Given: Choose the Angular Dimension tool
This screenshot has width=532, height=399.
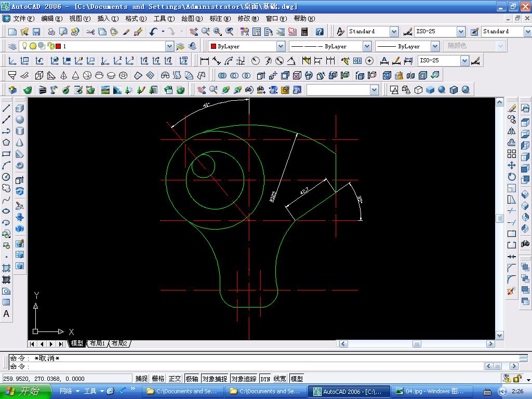Looking at the screenshot, I should 291,61.
